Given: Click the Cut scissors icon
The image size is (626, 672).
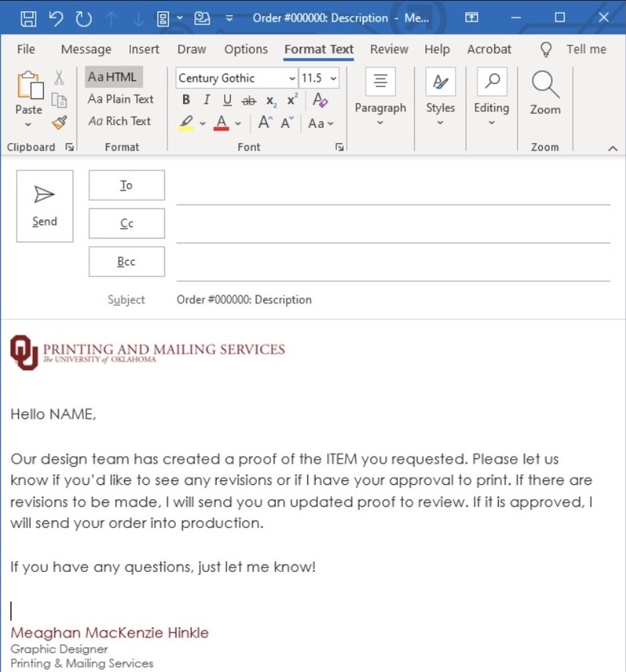Looking at the screenshot, I should [x=59, y=78].
